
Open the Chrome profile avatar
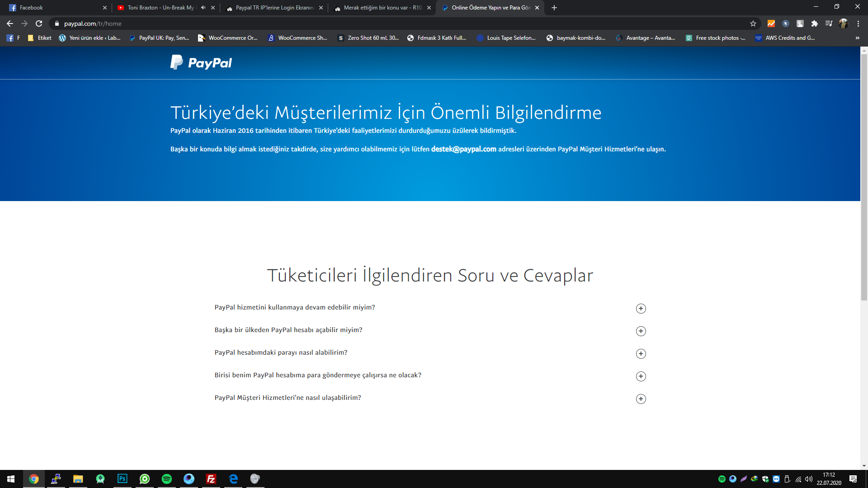pyautogui.click(x=844, y=23)
